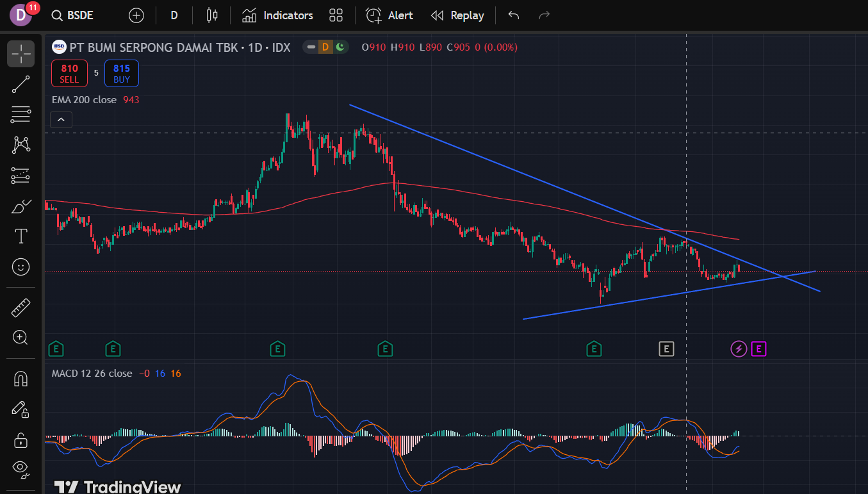This screenshot has width=868, height=494.
Task: Toggle lock all drawing tools
Action: tap(20, 440)
